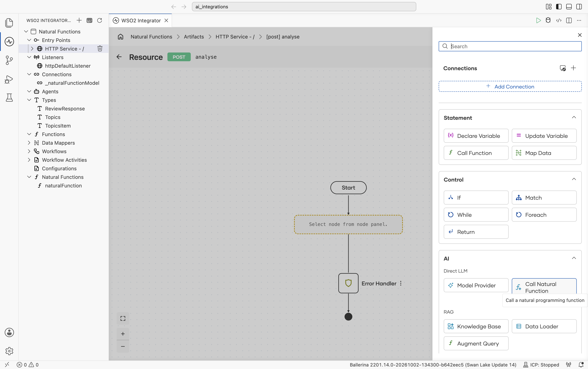Image resolution: width=588 pixels, height=369 pixels.
Task: Open the Testing flask view
Action: (9, 98)
